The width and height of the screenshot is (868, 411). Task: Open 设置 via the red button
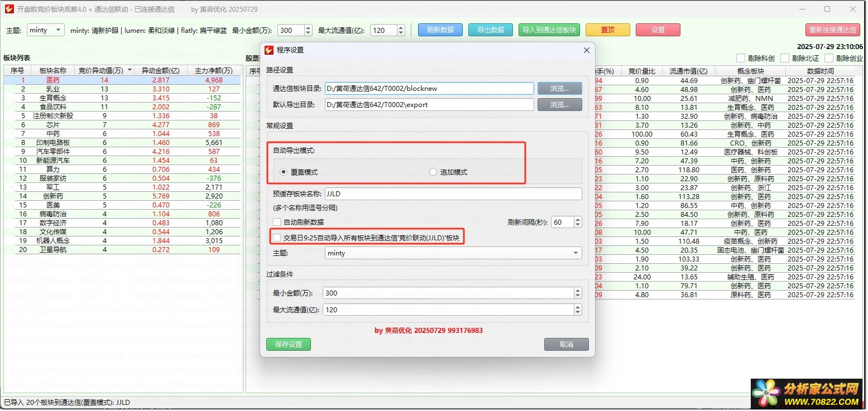pyautogui.click(x=658, y=30)
